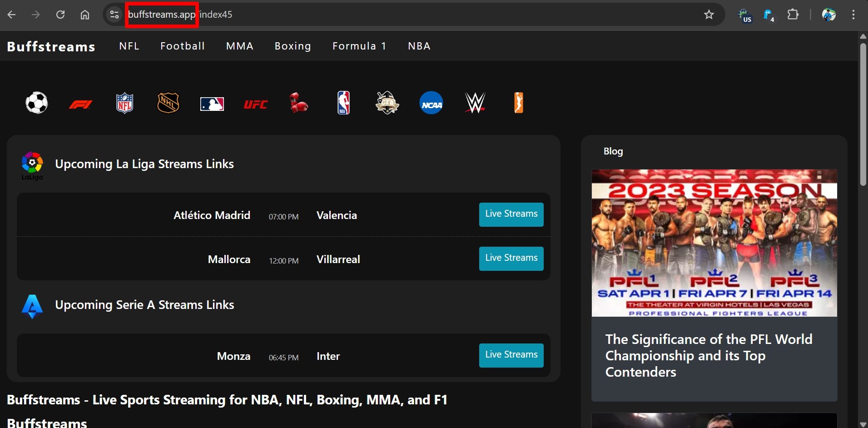Image resolution: width=868 pixels, height=428 pixels.
Task: Click the '12:00 PM' match time
Action: click(x=283, y=261)
